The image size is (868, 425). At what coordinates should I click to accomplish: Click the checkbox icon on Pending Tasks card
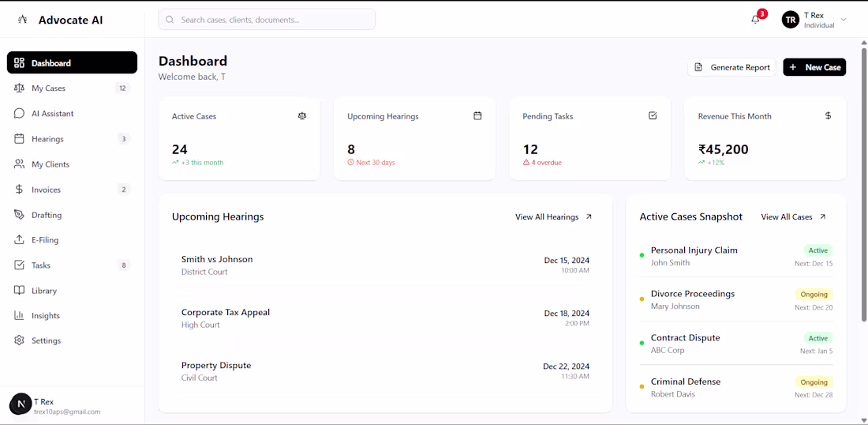[653, 115]
